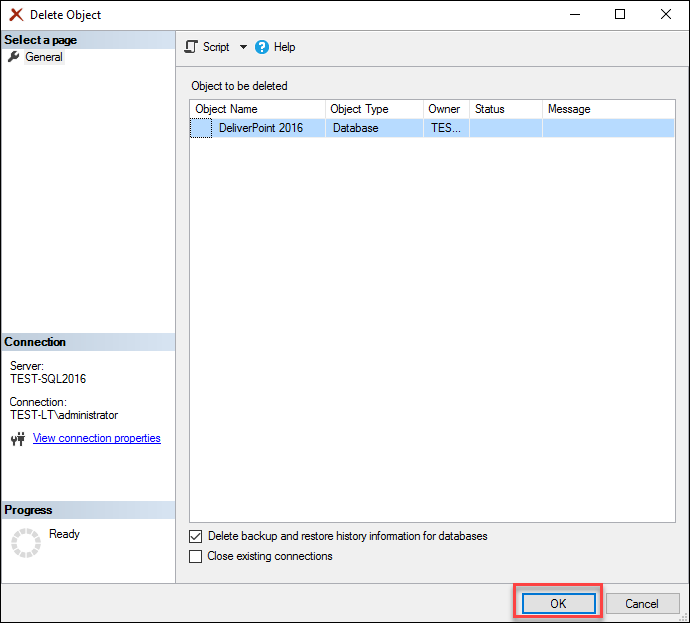This screenshot has width=690, height=623.
Task: Click the Delete Object red X title icon
Action: tap(16, 15)
